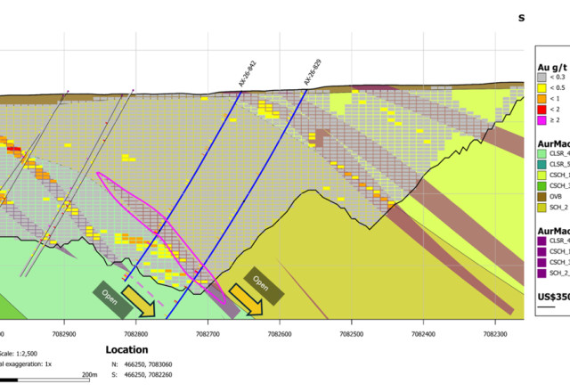Image resolution: width=570 pixels, height=392 pixels.
Task: Click the purple CLSR_4 legend swatch
Action: pos(541,241)
